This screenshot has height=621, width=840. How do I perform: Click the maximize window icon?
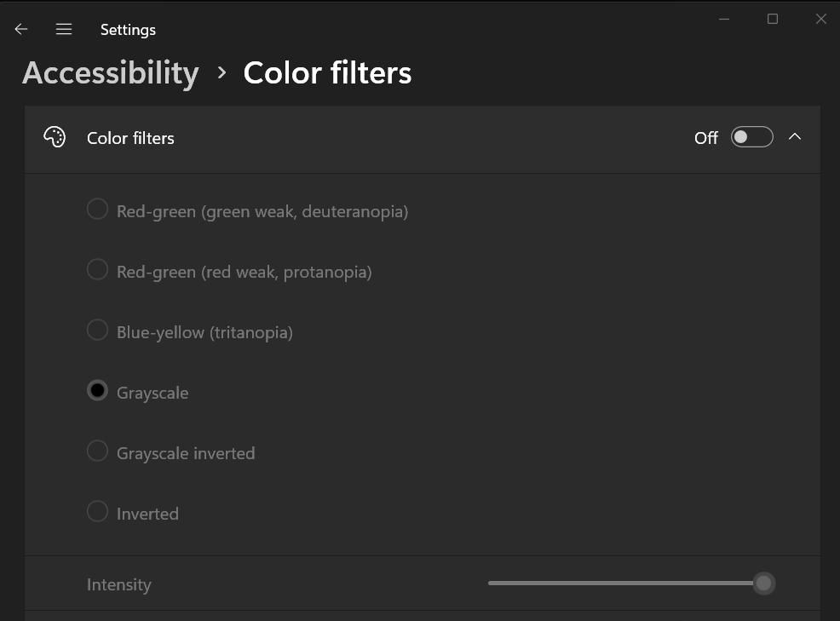tap(772, 18)
